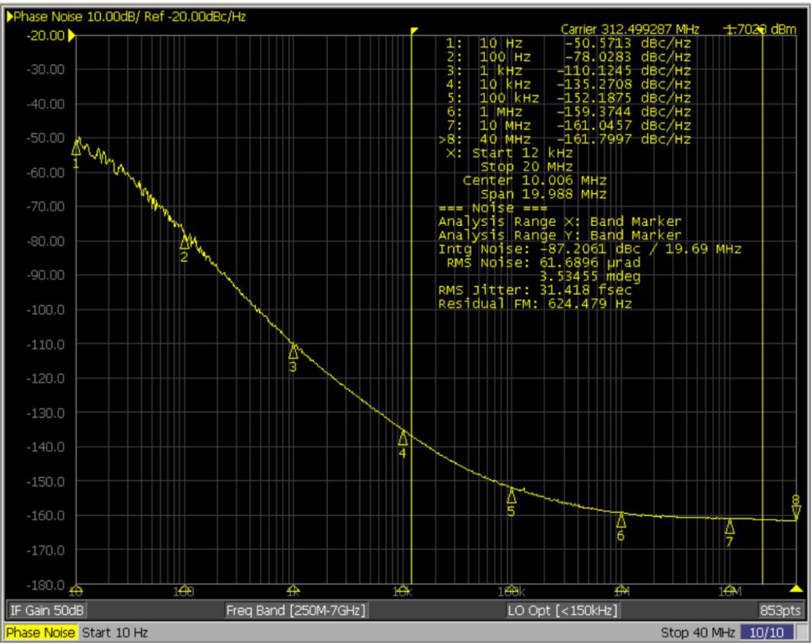Click the Phase Noise trace title arrow
Screen dimensions: 812x644
(10, 17)
